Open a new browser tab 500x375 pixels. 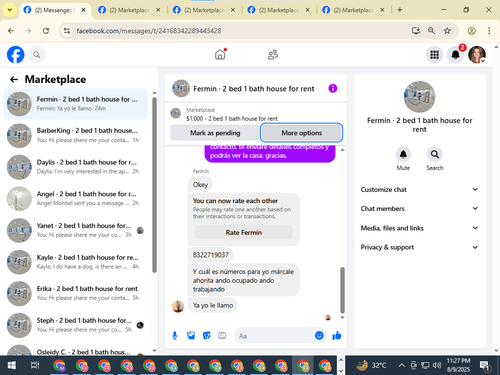[400, 10]
